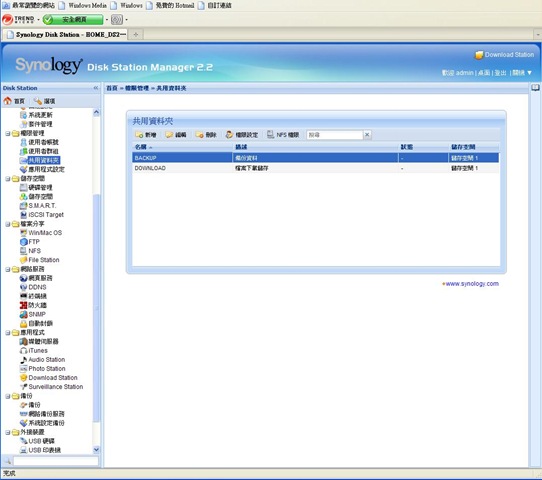The image size is (542, 480).
Task: Collapse the 儲存空間 tree folder
Action: 8,179
